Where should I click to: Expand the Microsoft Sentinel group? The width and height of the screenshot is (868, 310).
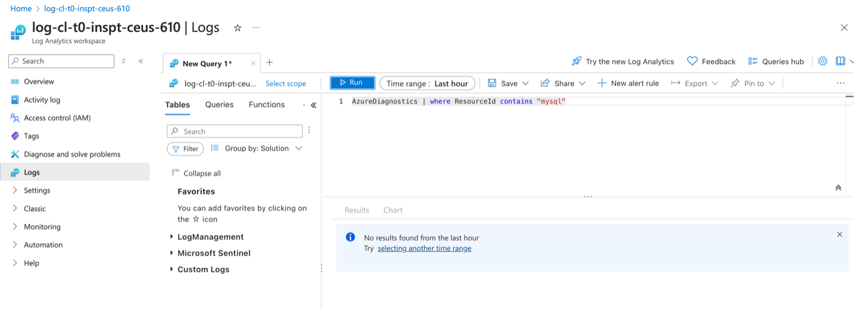click(172, 253)
